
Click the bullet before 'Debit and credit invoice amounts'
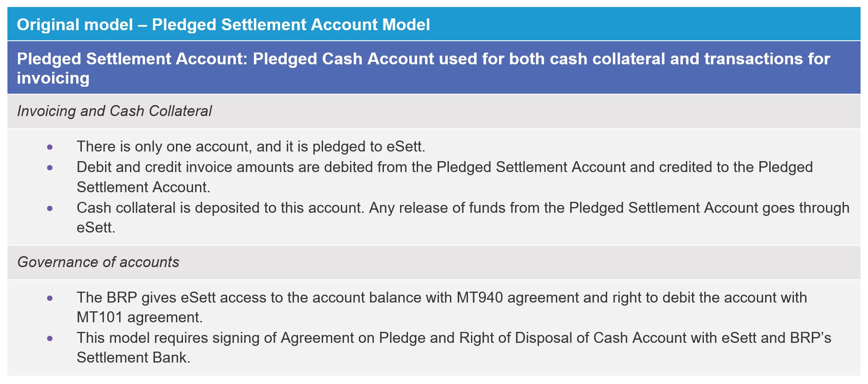pos(50,168)
